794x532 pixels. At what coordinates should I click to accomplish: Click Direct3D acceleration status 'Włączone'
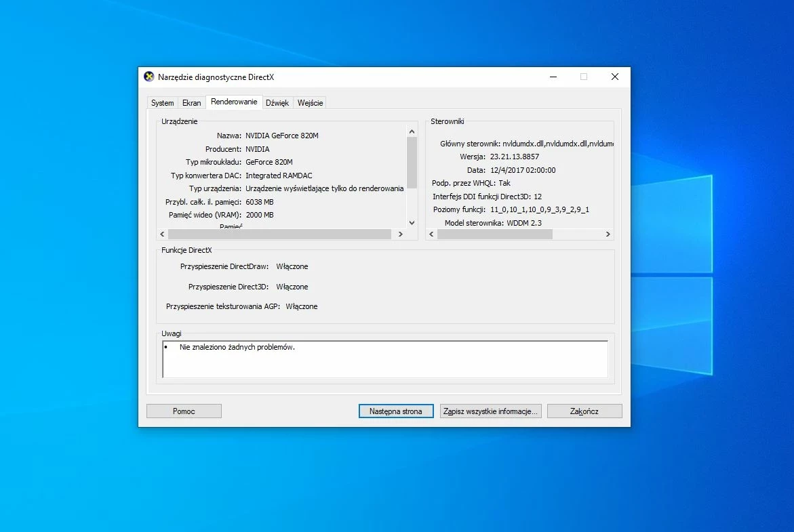292,287
